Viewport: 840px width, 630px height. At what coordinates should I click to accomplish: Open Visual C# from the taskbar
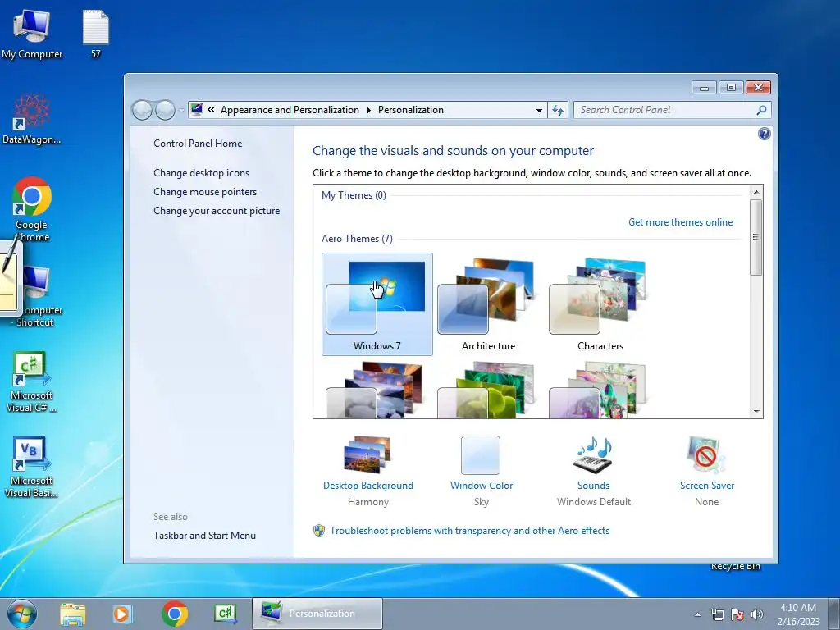[225, 614]
